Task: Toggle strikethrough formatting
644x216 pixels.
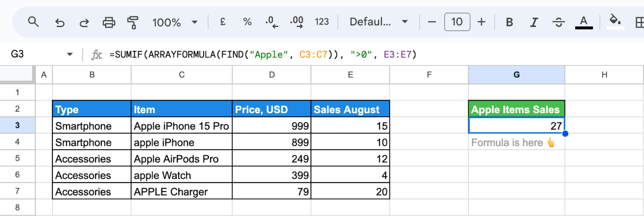Action: click(559, 22)
